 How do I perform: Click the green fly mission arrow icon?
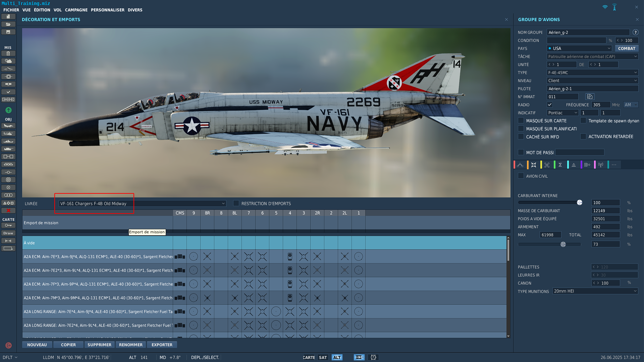[x=8, y=110]
